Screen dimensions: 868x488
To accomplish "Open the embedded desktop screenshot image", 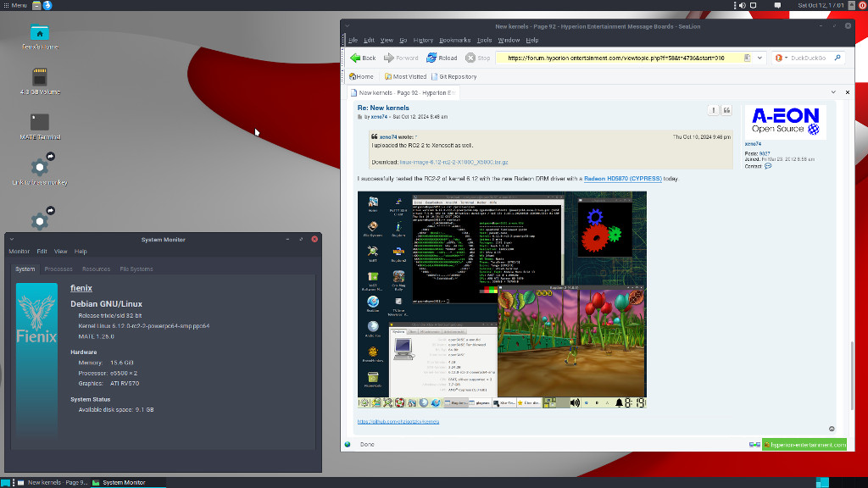I will (502, 300).
